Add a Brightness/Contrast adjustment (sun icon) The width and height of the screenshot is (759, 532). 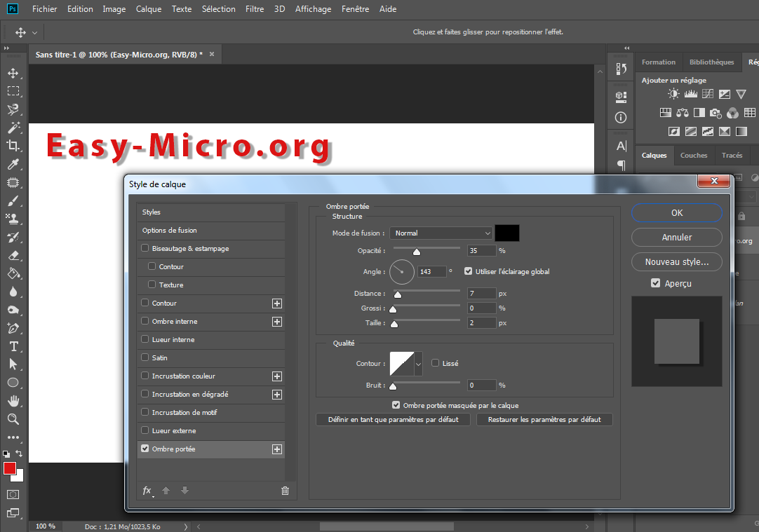point(673,94)
